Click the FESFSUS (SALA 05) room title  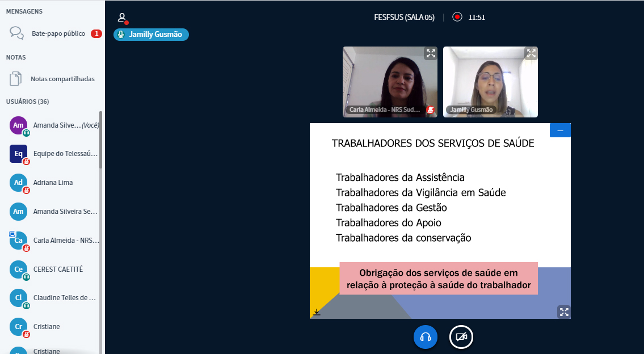click(x=404, y=17)
